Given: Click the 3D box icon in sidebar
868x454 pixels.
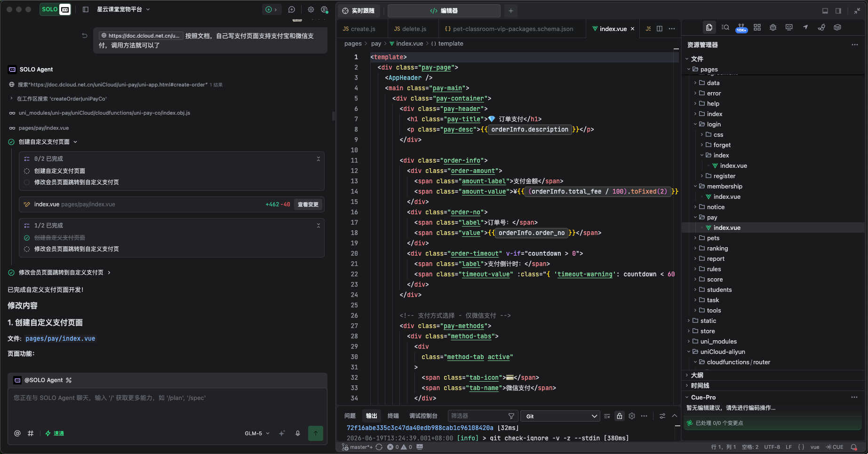Looking at the screenshot, I should pyautogui.click(x=837, y=27).
